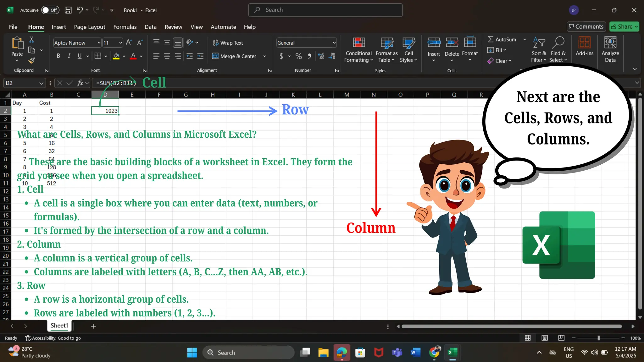The image size is (644, 362).
Task: Click the Delete cells icon
Action: tap(452, 43)
